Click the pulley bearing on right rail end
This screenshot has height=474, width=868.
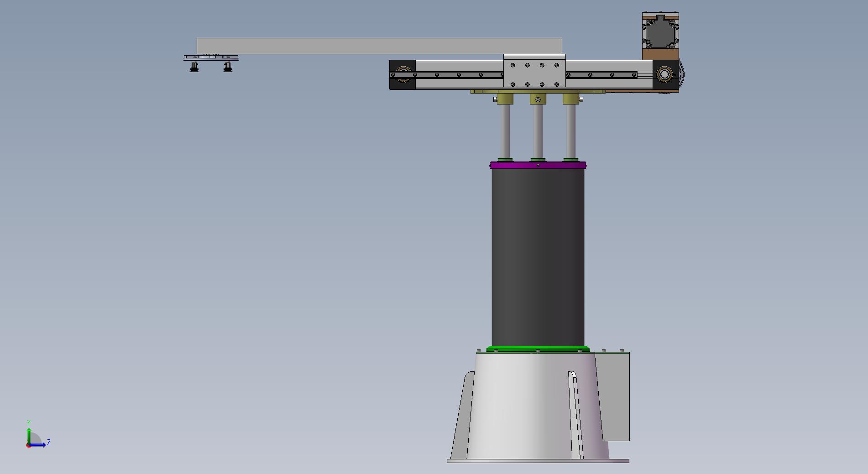664,74
